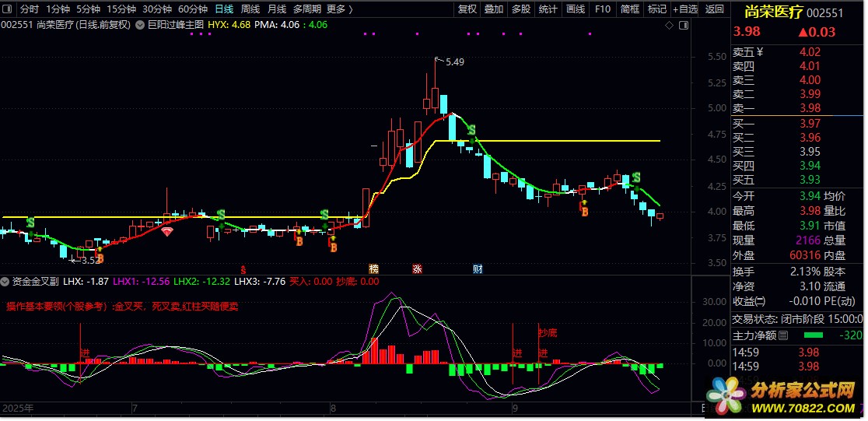Click the LHX2: -12.32 indicator value
Image resolution: width=868 pixels, height=421 pixels.
click(202, 282)
